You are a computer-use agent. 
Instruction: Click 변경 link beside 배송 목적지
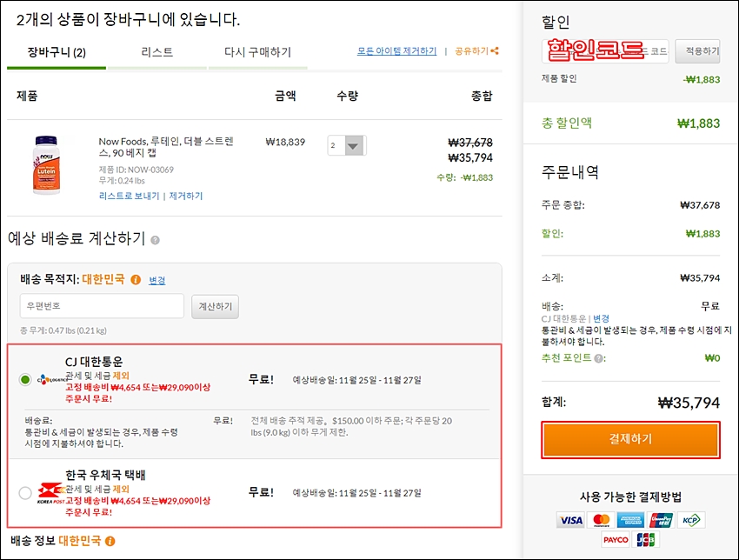[x=157, y=281]
